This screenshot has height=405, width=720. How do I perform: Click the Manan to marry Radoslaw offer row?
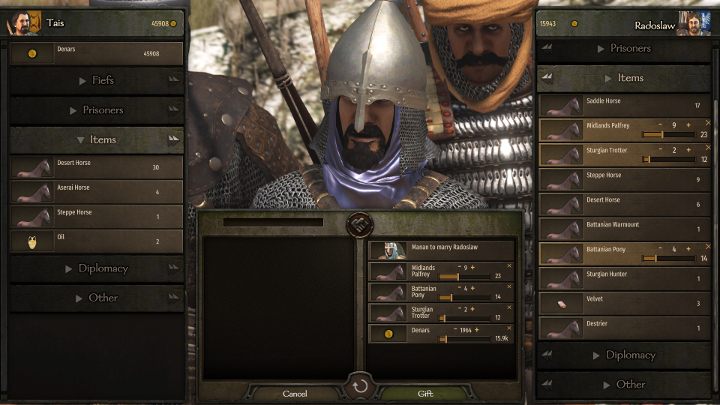pyautogui.click(x=441, y=251)
